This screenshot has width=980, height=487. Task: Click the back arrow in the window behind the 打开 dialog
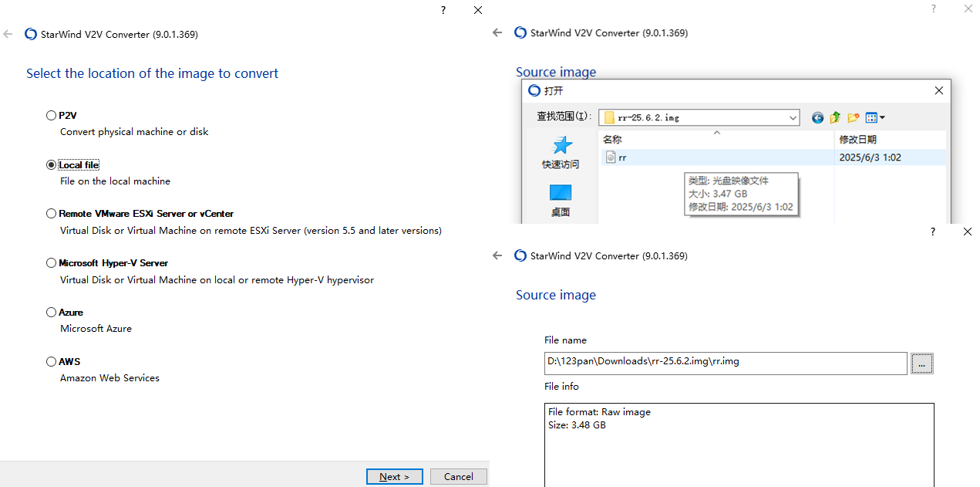[497, 32]
